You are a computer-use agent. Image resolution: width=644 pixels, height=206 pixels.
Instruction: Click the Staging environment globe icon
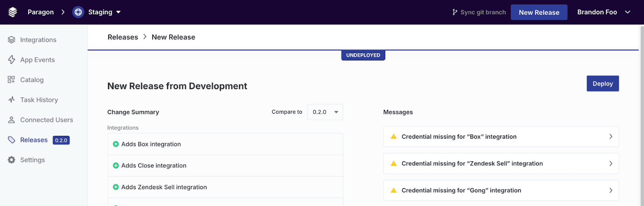(78, 12)
